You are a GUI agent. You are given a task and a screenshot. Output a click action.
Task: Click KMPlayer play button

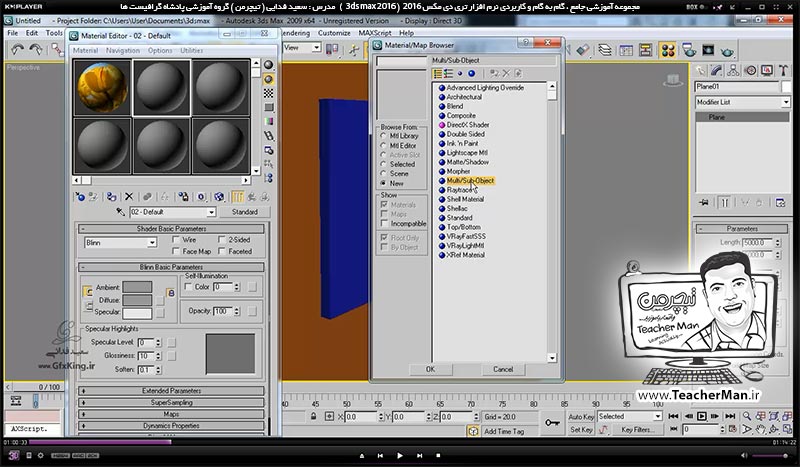coord(400,455)
